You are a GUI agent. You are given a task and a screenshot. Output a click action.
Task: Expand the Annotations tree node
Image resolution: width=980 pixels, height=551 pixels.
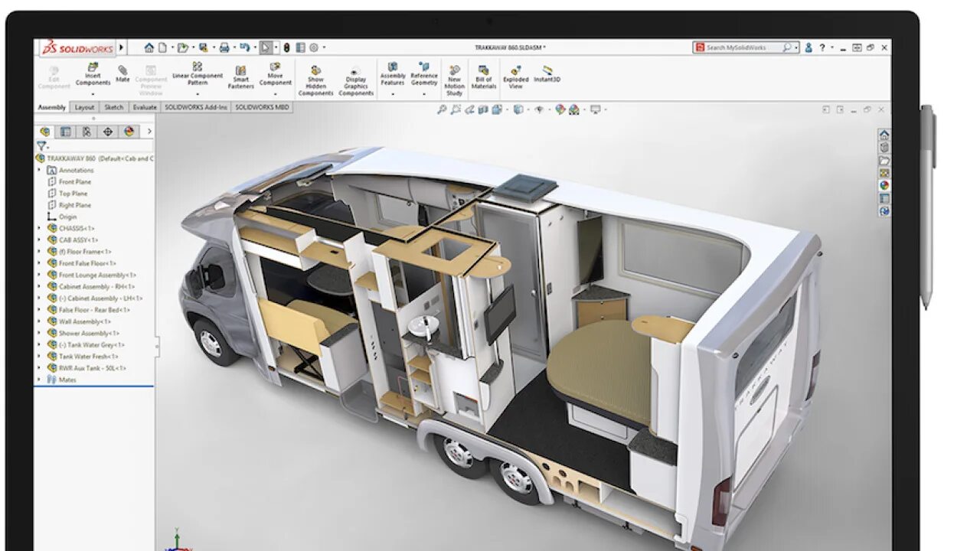(x=40, y=170)
